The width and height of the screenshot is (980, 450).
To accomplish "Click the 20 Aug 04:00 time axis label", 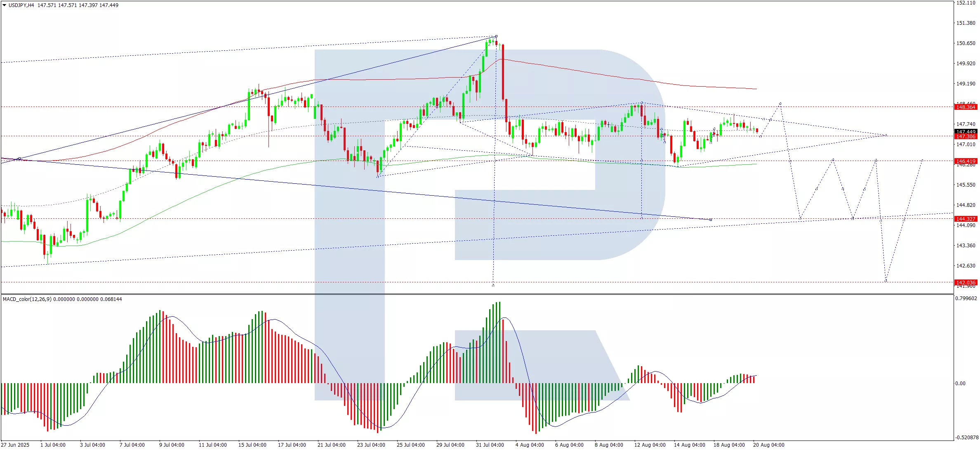I will tap(768, 445).
